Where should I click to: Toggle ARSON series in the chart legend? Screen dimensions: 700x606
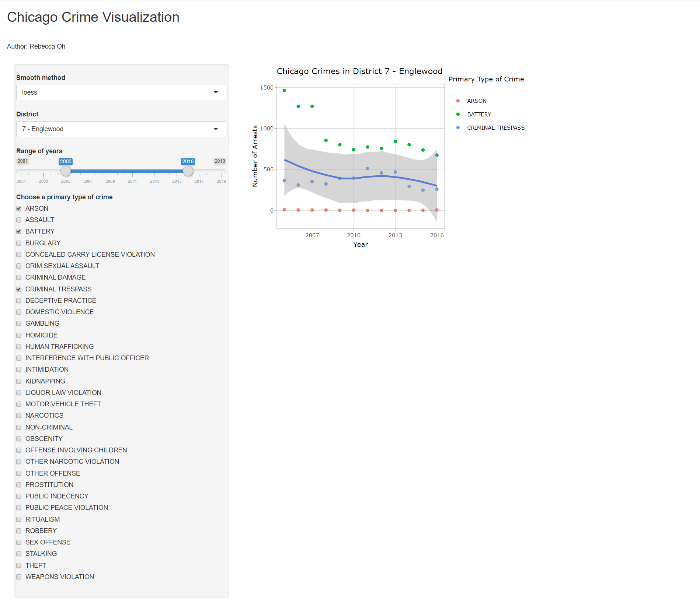pos(471,101)
